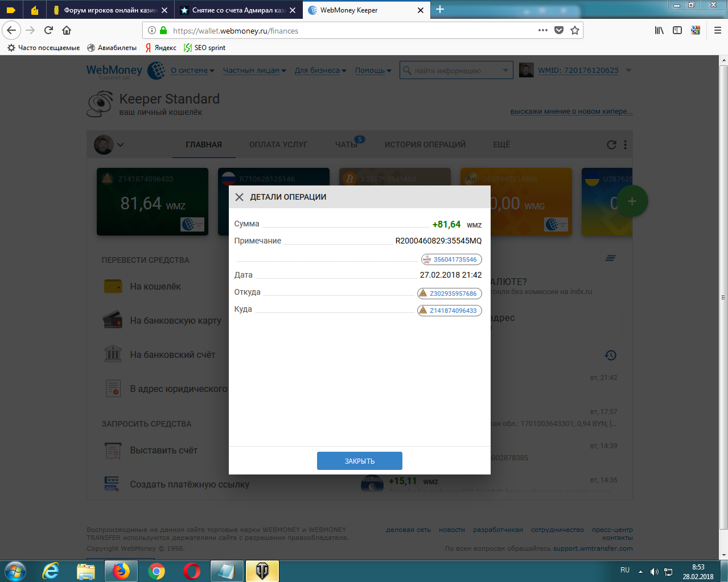Expand Для бизнеса menu

(x=320, y=71)
